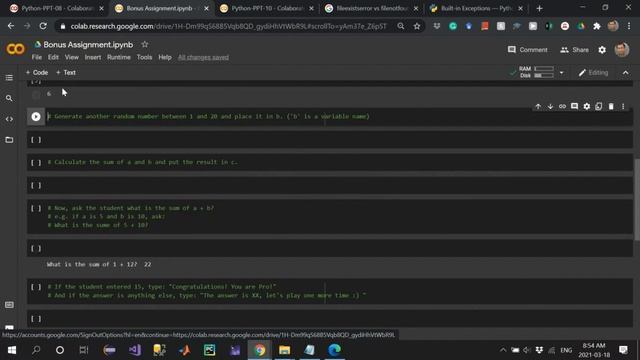Mirror the cell in a tab
This screenshot has height=360, width=640.
click(x=598, y=107)
